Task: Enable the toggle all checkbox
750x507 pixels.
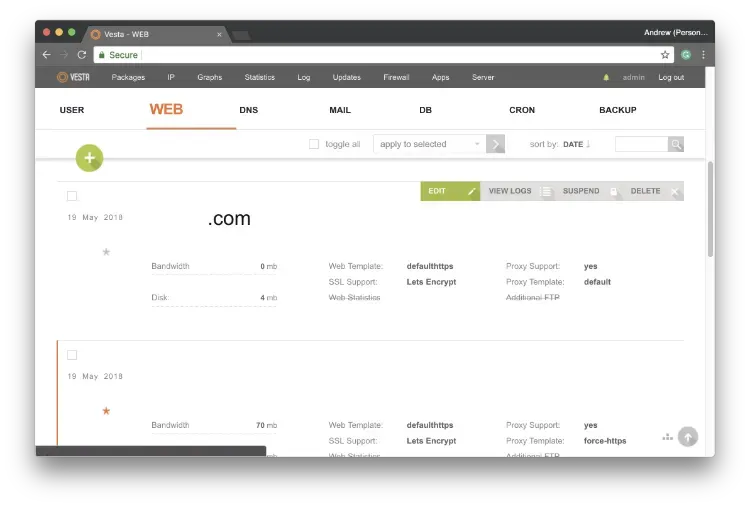Action: pyautogui.click(x=314, y=144)
